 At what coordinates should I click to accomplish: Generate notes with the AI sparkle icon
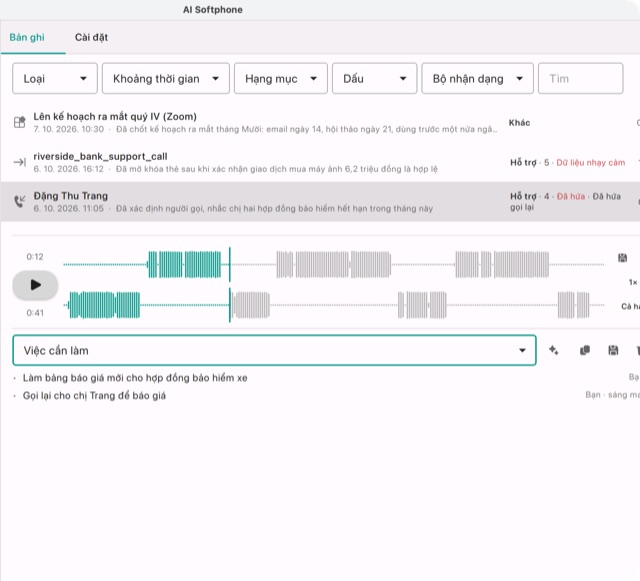click(554, 350)
